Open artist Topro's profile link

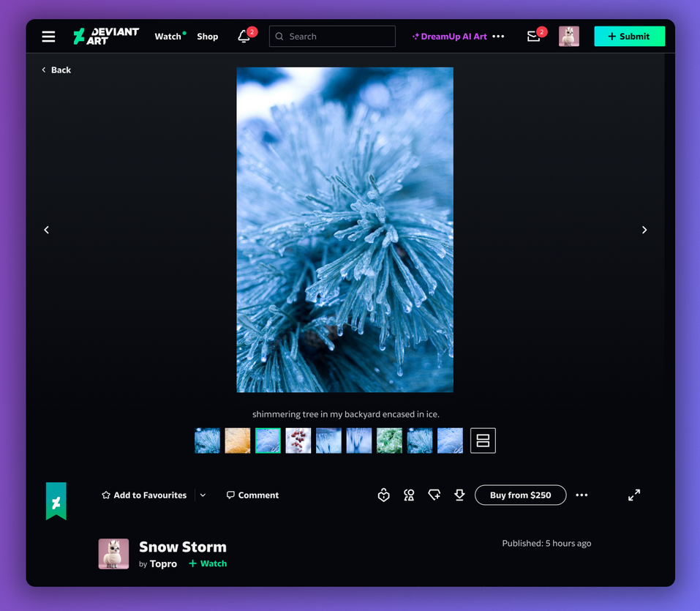point(163,563)
